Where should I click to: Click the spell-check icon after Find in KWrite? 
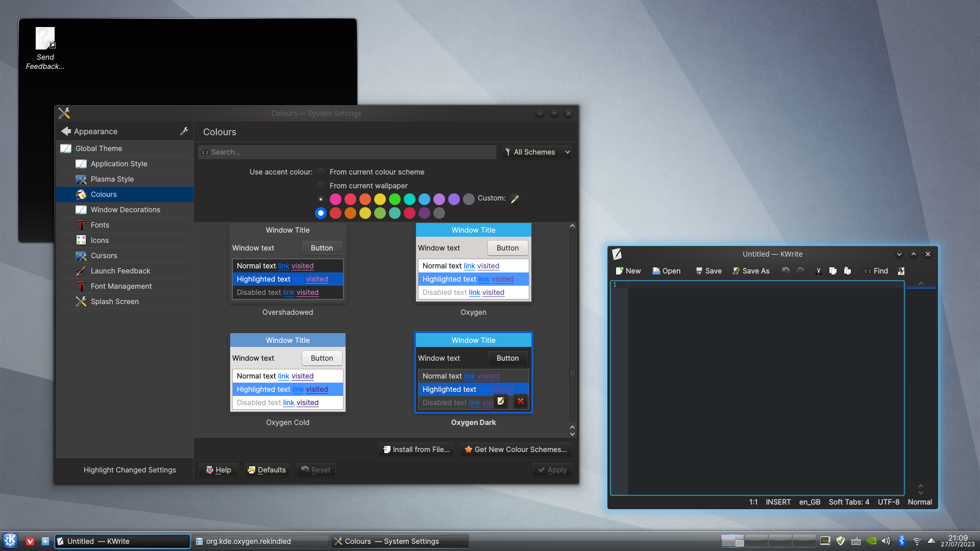(x=901, y=271)
